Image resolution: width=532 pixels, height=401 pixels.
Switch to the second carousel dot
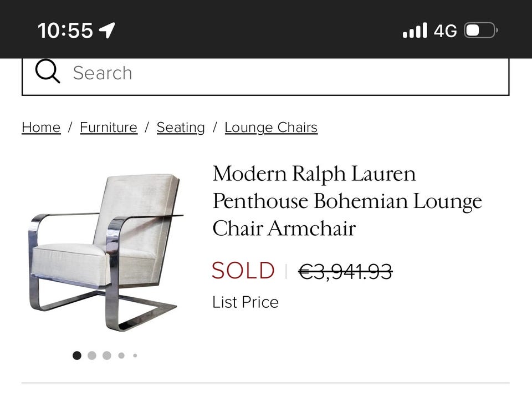92,356
